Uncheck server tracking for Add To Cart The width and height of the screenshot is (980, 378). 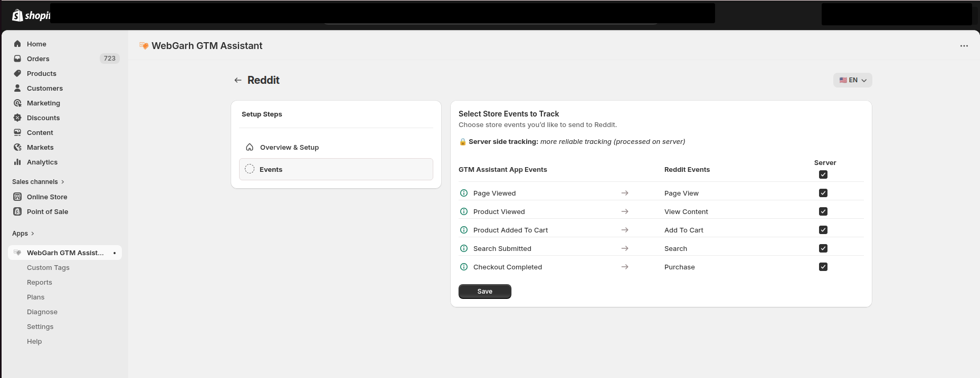tap(823, 230)
